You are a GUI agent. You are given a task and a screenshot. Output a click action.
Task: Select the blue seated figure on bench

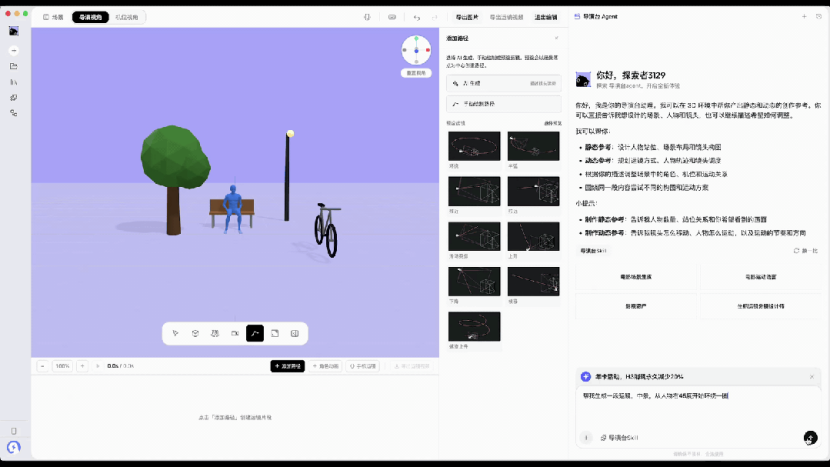233,208
